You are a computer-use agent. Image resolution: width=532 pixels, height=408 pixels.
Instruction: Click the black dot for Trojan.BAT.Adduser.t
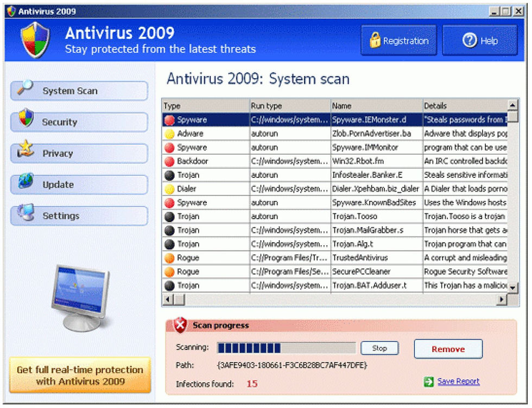[x=169, y=286]
